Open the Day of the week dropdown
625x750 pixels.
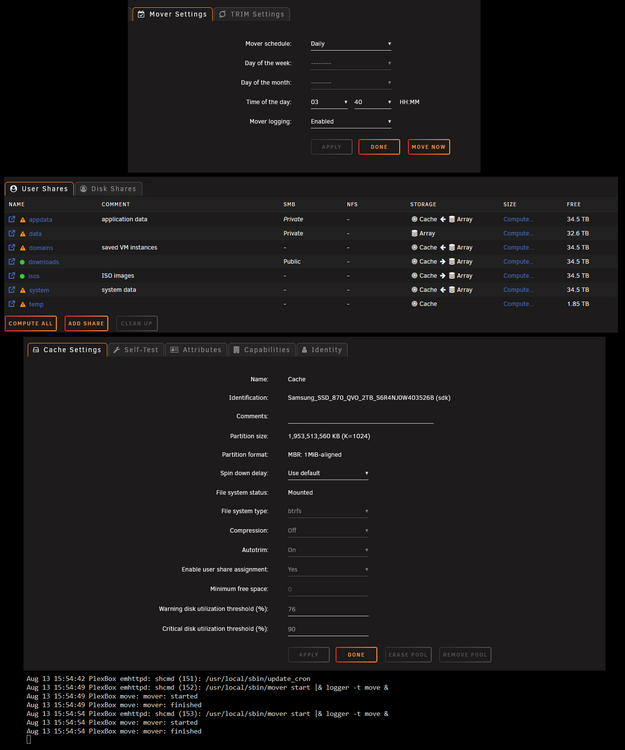pos(351,63)
